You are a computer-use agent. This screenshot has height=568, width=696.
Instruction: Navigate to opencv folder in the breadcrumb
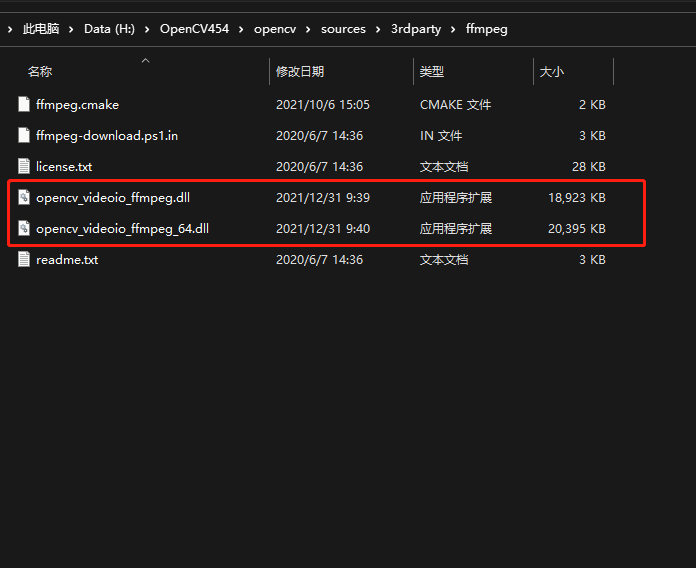click(x=275, y=29)
